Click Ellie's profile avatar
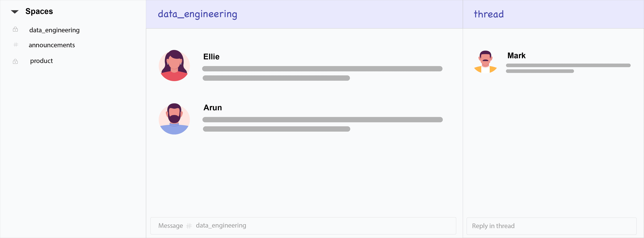This screenshot has height=238, width=644. point(174,66)
